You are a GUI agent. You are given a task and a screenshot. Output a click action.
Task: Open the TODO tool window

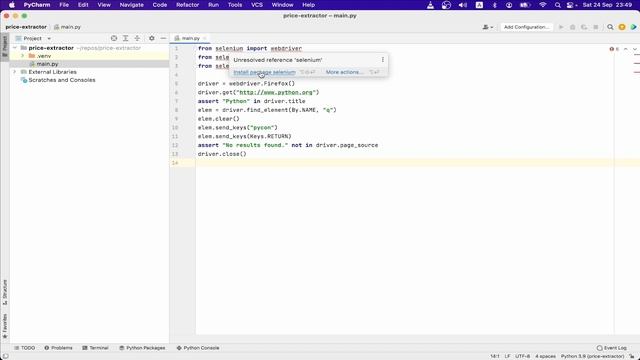click(x=24, y=348)
